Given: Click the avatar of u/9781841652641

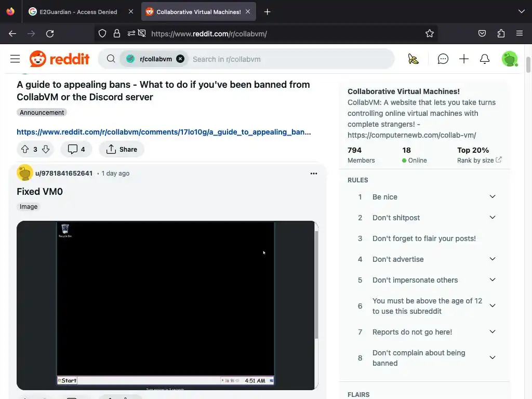Looking at the screenshot, I should 25,172.
